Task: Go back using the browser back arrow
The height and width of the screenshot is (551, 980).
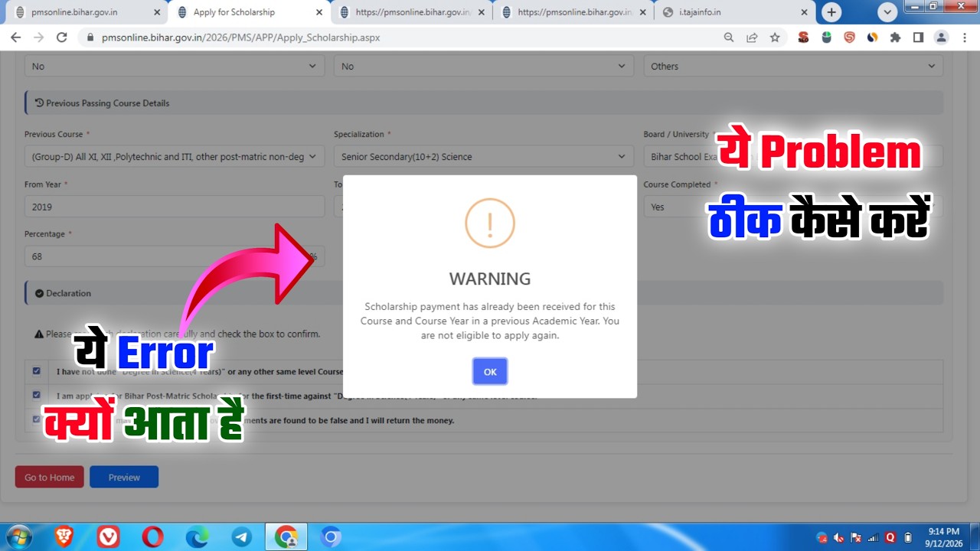Action: pyautogui.click(x=15, y=37)
